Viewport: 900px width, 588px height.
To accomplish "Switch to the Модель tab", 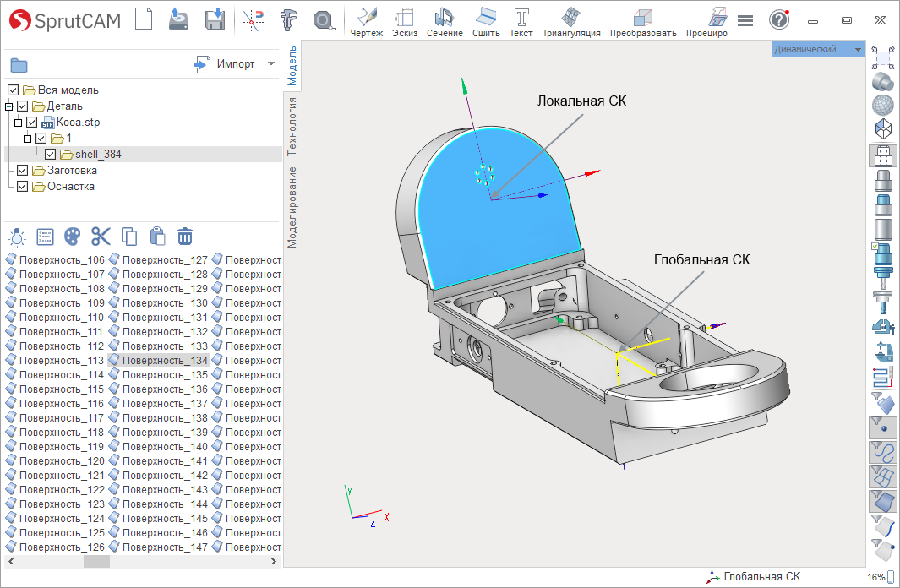I will 292,65.
